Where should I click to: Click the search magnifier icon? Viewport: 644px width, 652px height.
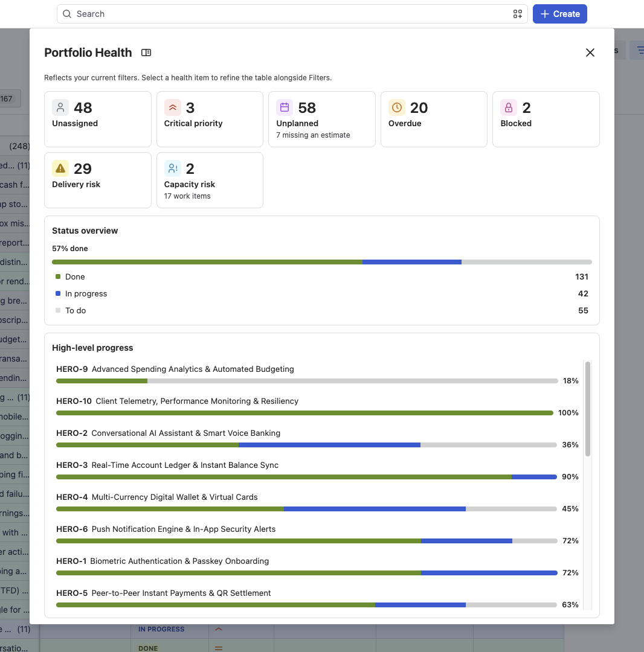click(66, 14)
